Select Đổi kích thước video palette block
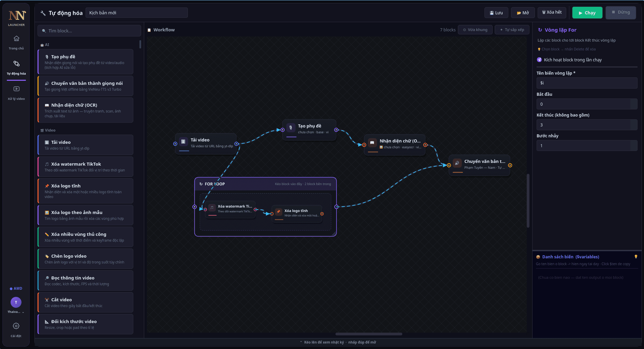 pos(85,324)
